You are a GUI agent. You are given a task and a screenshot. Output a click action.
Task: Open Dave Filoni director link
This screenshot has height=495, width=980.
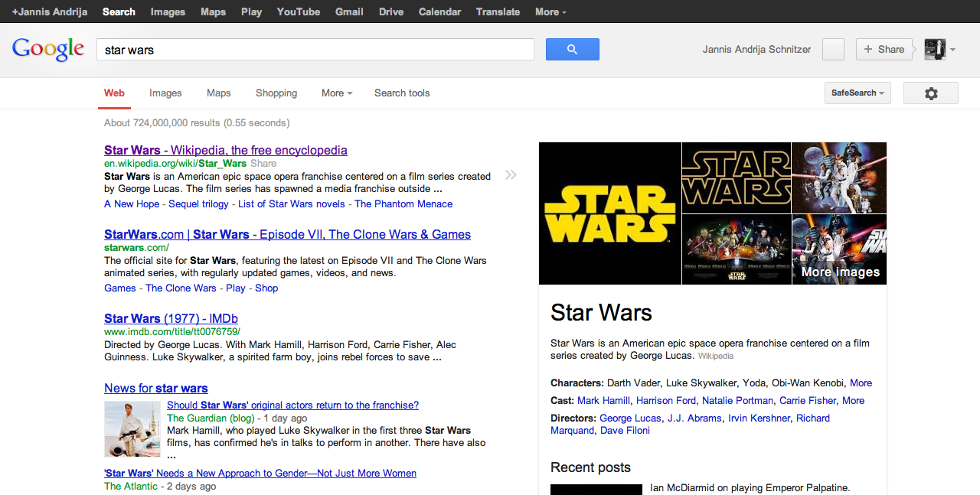[x=626, y=431]
